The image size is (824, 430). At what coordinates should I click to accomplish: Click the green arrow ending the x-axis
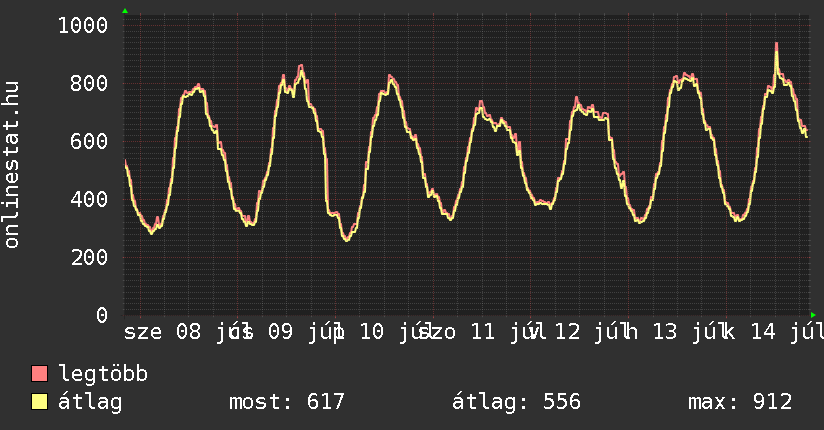point(813,315)
